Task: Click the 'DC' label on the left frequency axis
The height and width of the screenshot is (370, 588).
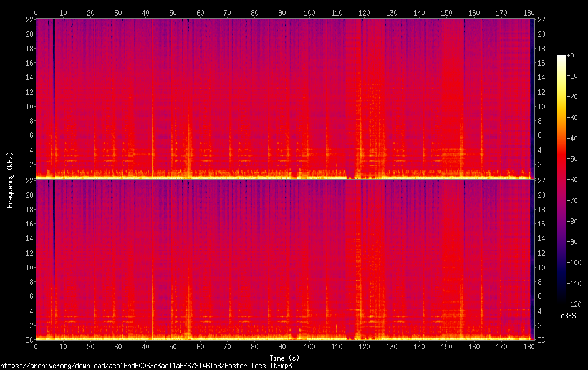Action: (x=29, y=339)
